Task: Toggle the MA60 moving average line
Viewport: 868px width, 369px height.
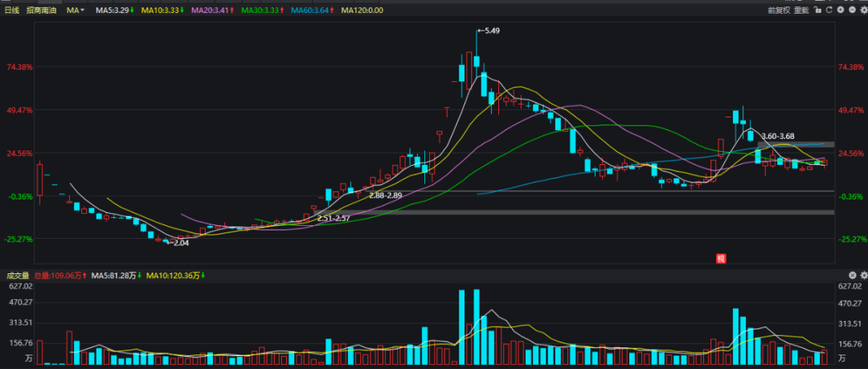Action: coord(311,10)
